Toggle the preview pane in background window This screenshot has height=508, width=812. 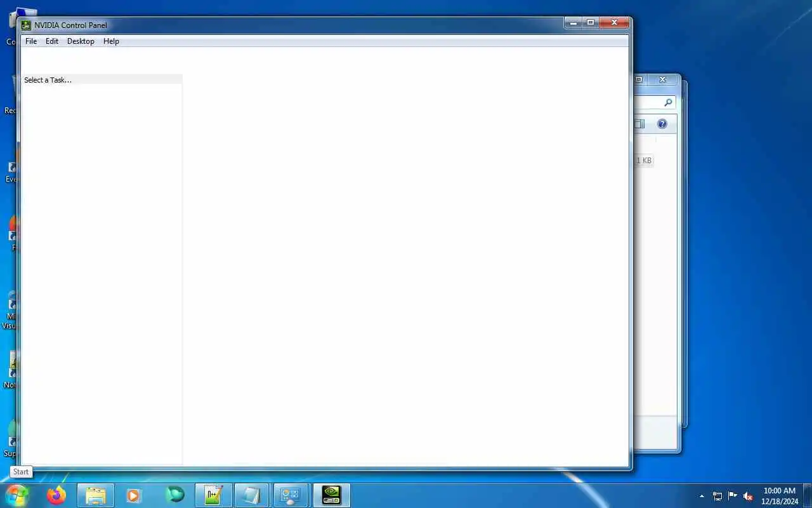click(x=639, y=124)
